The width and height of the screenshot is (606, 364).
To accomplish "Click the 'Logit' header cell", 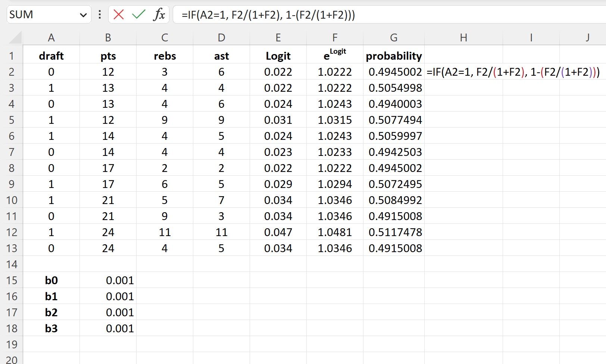I will pyautogui.click(x=278, y=56).
